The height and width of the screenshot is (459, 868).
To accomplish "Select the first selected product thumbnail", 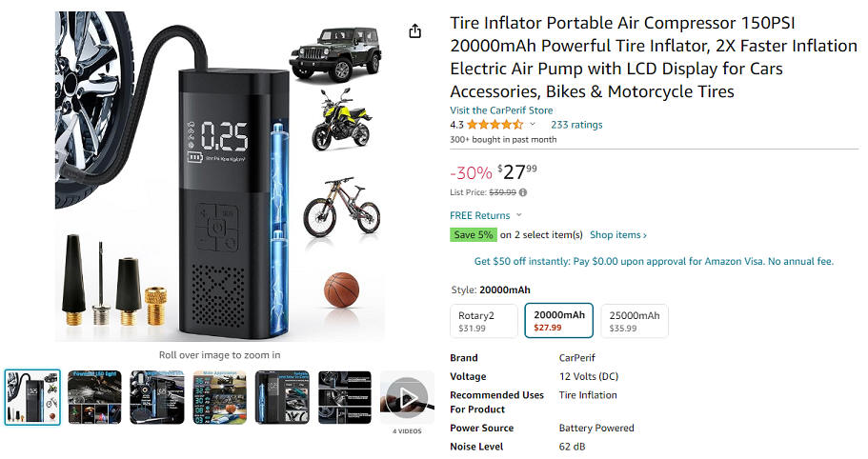I will pyautogui.click(x=32, y=397).
